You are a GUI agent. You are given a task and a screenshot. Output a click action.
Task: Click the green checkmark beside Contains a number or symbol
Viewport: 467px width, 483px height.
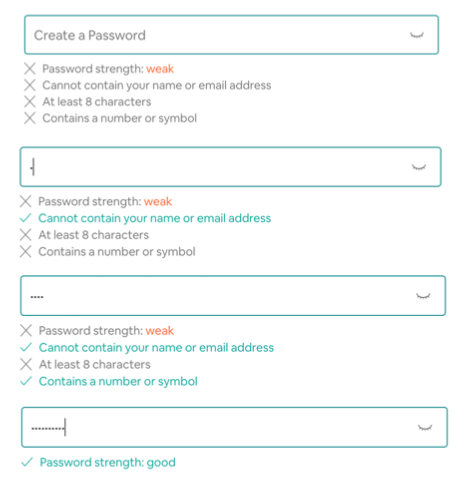tap(26, 381)
